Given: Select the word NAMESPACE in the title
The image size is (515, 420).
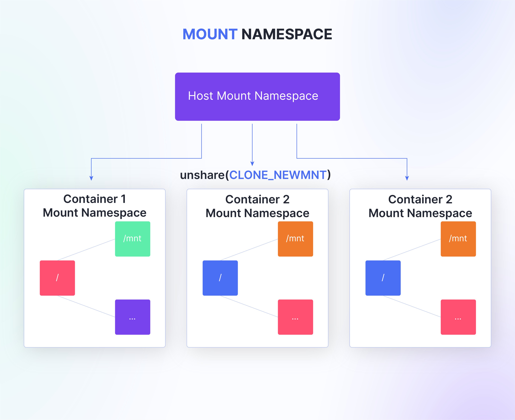Looking at the screenshot, I should click(287, 34).
